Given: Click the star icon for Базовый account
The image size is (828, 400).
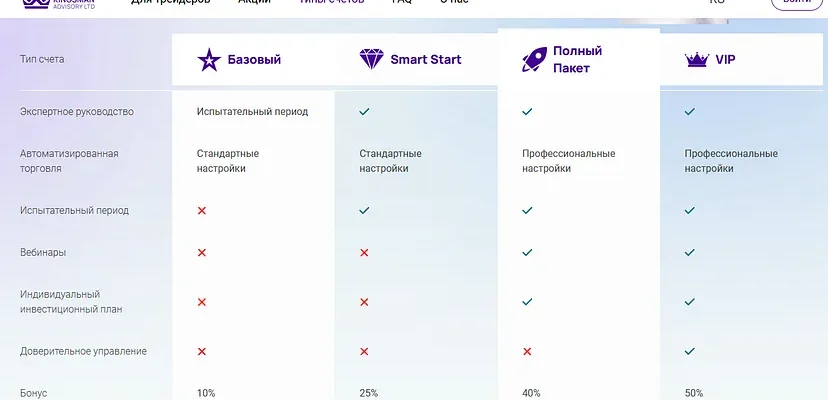Looking at the screenshot, I should [209, 60].
